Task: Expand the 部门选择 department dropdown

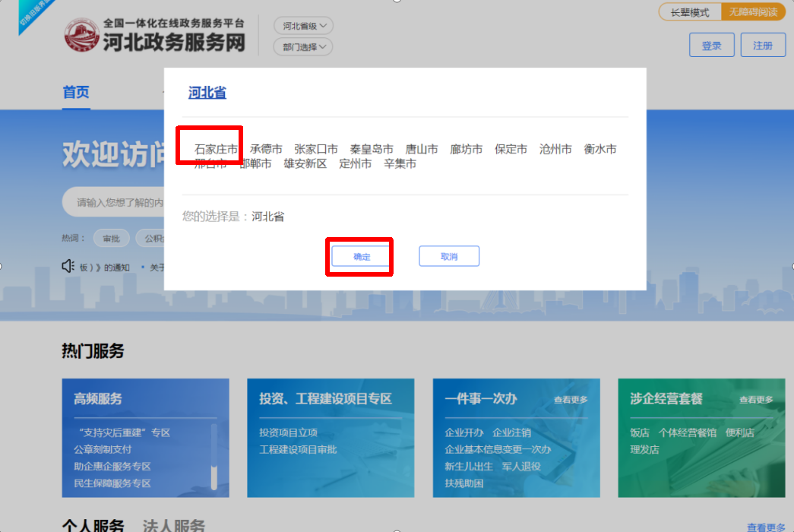Action: (x=303, y=47)
